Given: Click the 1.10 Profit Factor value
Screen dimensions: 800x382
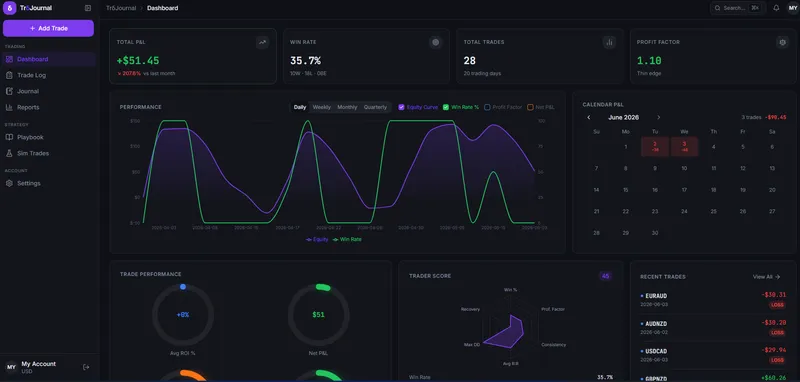Looking at the screenshot, I should point(649,61).
